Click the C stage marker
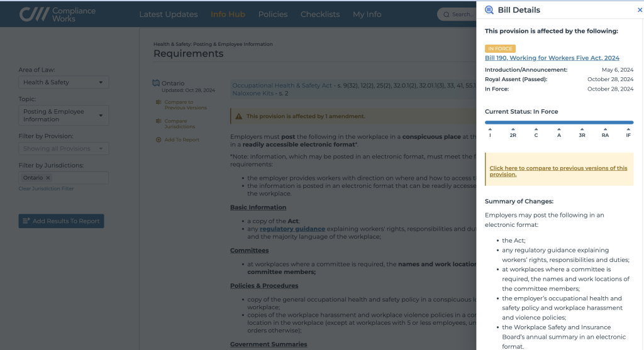 click(x=536, y=133)
